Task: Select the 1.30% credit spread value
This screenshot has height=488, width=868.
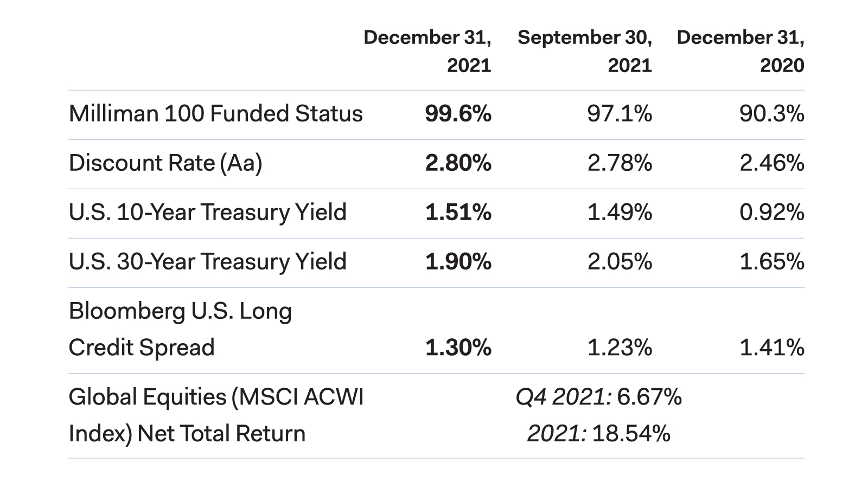Action: (x=458, y=348)
